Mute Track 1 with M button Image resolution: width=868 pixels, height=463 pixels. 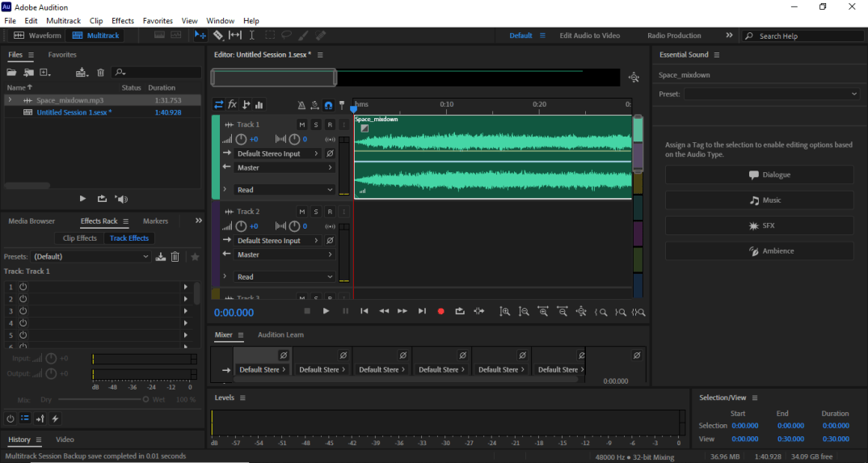(301, 124)
